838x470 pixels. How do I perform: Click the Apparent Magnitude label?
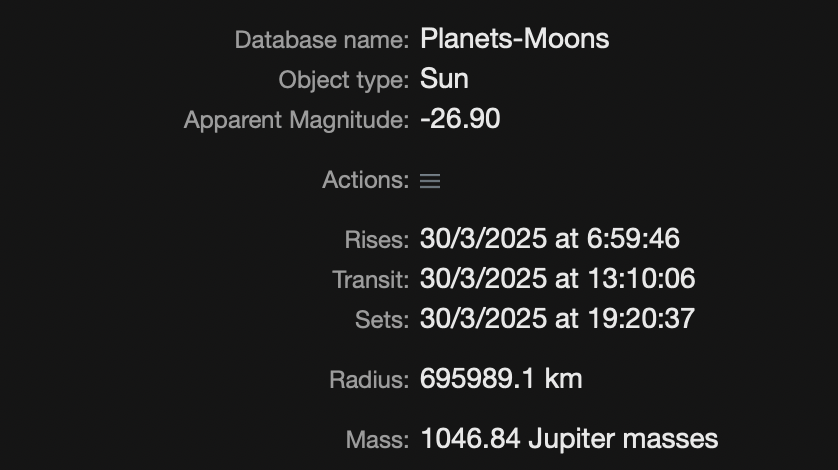pos(296,120)
